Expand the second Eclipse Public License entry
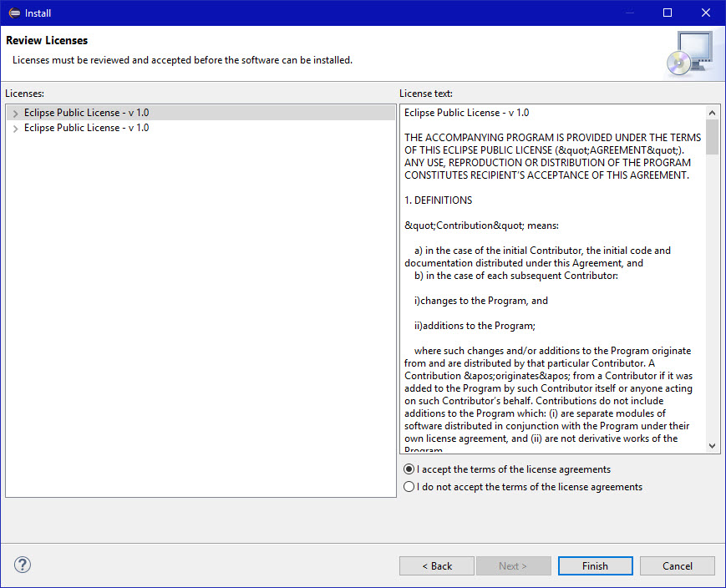Viewport: 726px width, 588px height. pyautogui.click(x=14, y=128)
